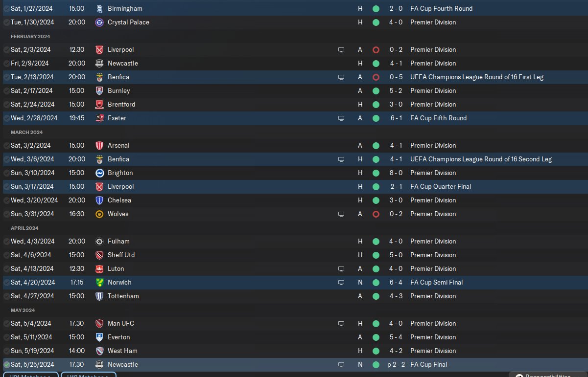Click the Burnley club badge

tap(99, 90)
